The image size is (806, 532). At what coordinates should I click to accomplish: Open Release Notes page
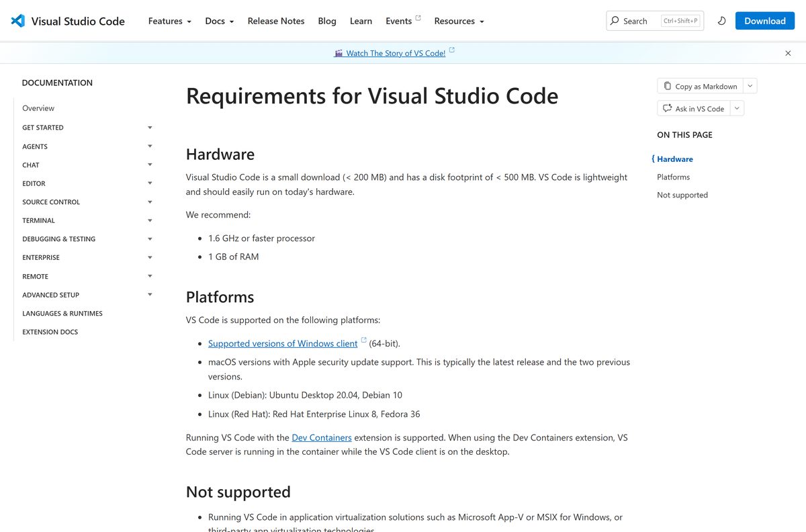[x=276, y=21]
